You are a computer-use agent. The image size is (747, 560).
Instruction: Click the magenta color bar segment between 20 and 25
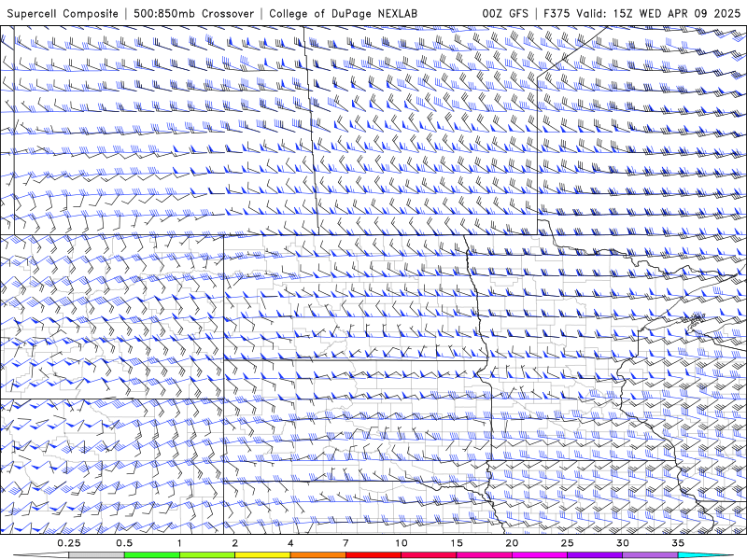click(x=540, y=555)
